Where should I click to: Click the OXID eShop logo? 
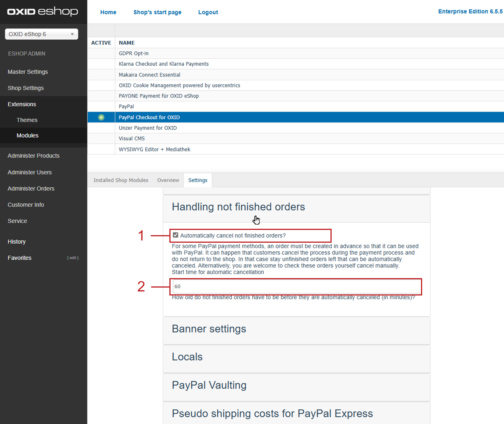(43, 12)
